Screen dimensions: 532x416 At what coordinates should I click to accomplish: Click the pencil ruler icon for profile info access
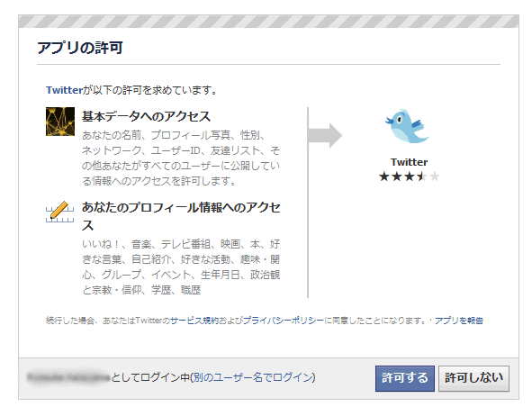coord(59,212)
